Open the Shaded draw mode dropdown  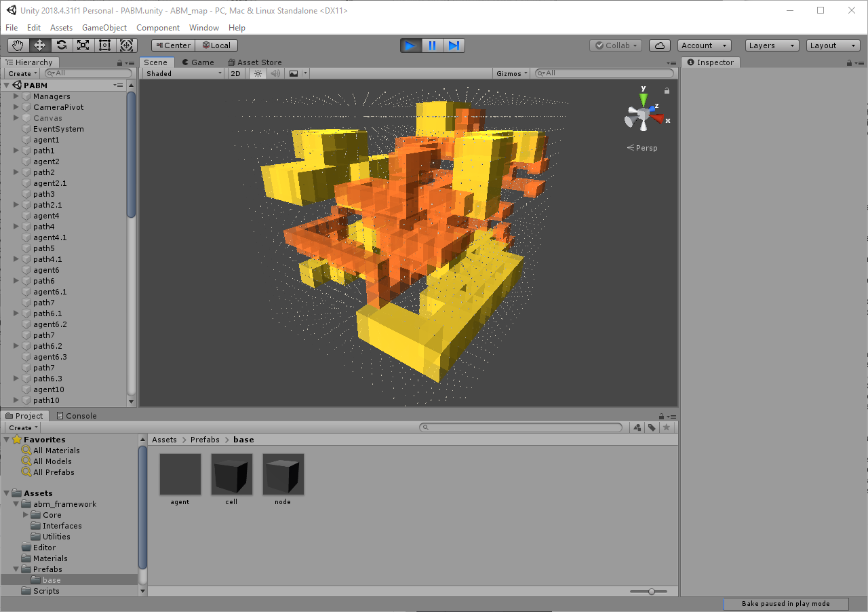[182, 73]
